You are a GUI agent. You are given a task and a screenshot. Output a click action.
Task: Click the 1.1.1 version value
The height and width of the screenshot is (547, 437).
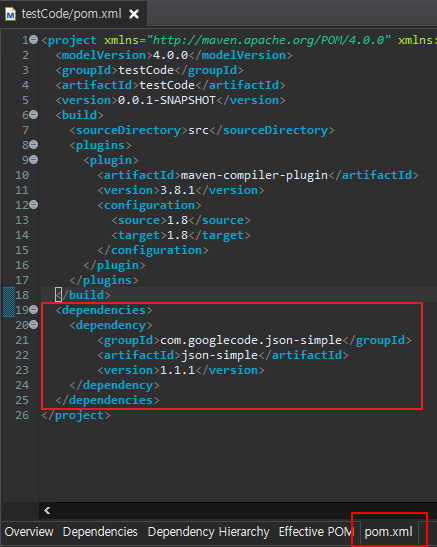point(178,370)
